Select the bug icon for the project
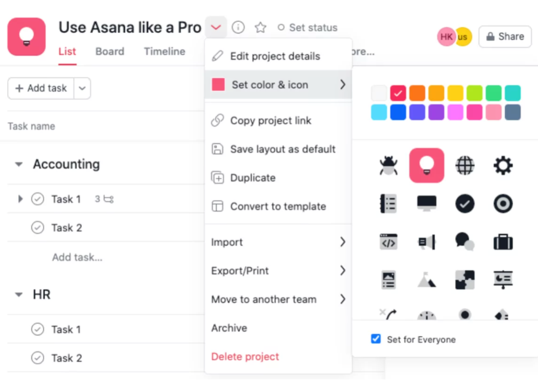Image resolution: width=538 pixels, height=392 pixels. click(388, 165)
